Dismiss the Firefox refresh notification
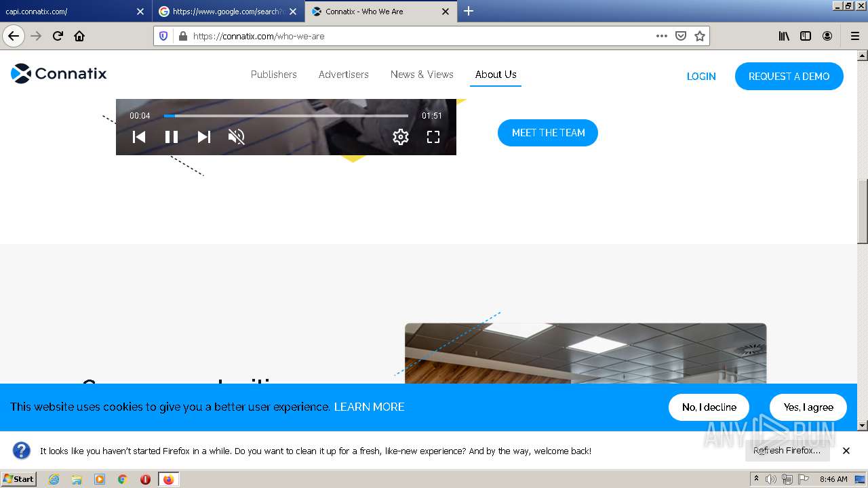 (846, 451)
